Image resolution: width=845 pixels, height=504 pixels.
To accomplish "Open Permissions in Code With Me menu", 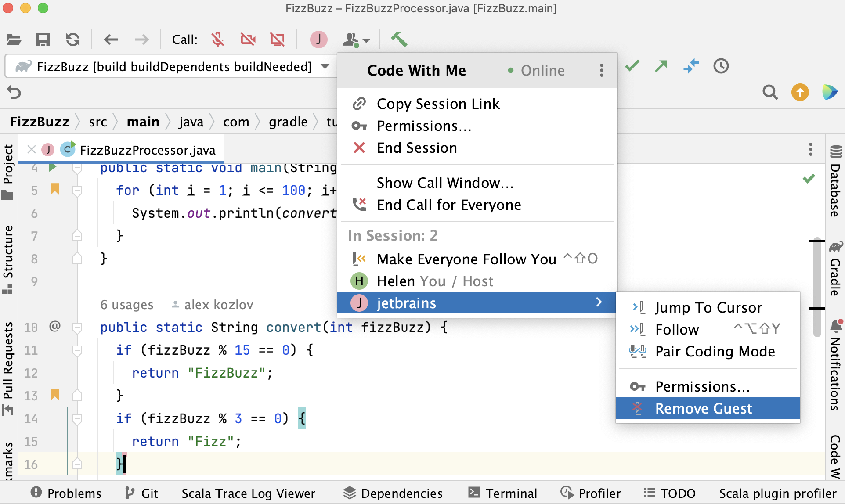I will click(x=477, y=126).
